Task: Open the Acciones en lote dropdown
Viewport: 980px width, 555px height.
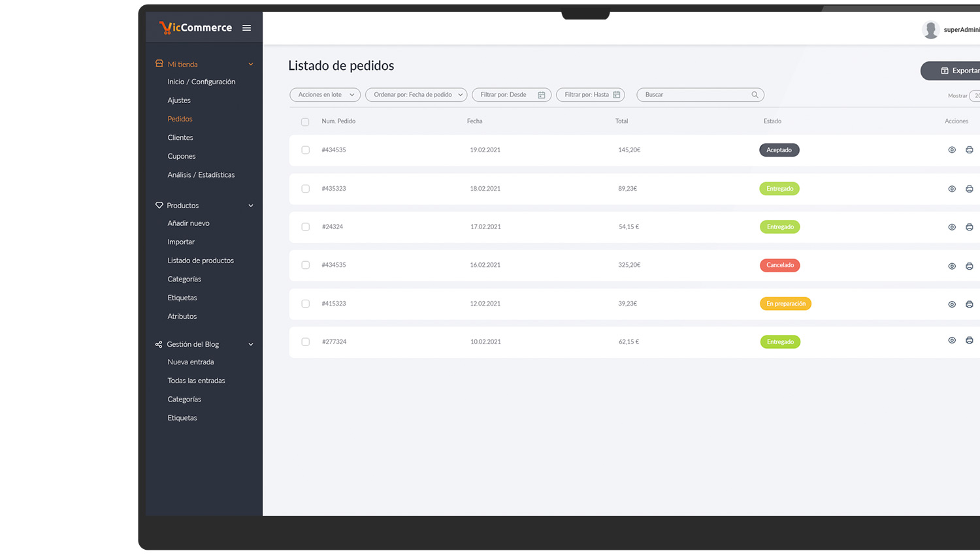Action: (325, 95)
